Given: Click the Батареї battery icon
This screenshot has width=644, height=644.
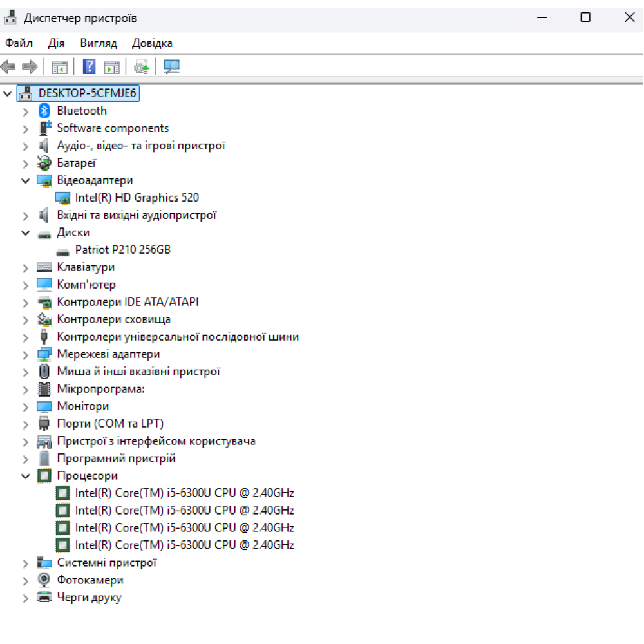Looking at the screenshot, I should coord(44,163).
